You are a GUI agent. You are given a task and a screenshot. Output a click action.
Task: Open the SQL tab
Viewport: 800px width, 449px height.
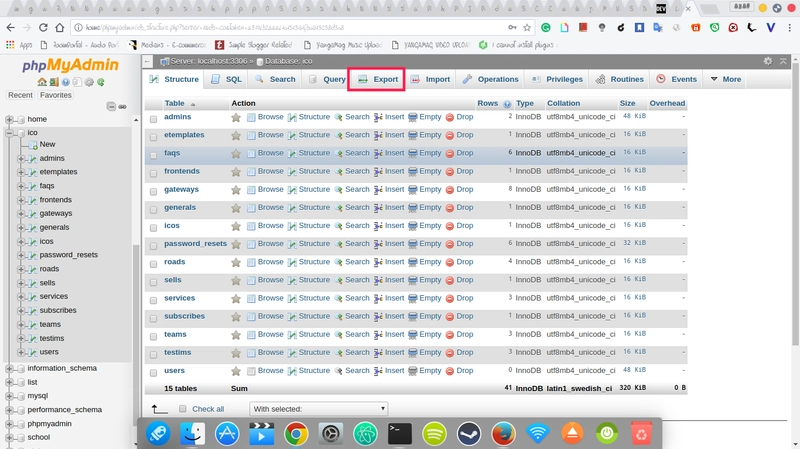click(227, 80)
